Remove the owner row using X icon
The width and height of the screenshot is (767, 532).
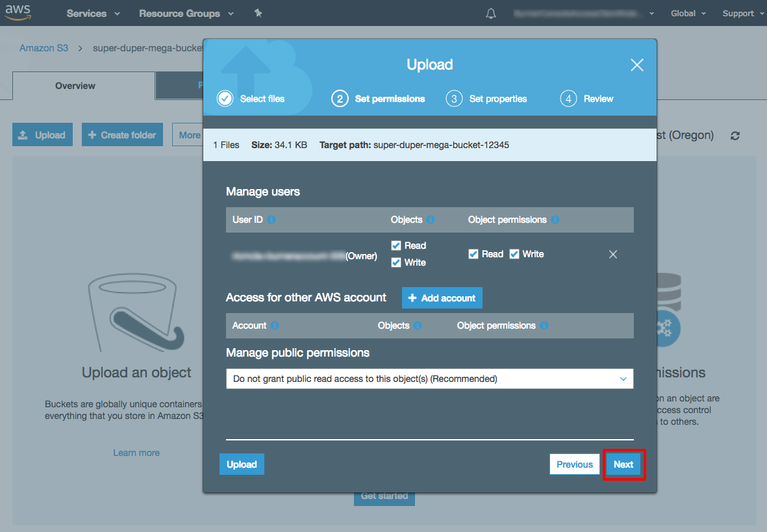612,255
